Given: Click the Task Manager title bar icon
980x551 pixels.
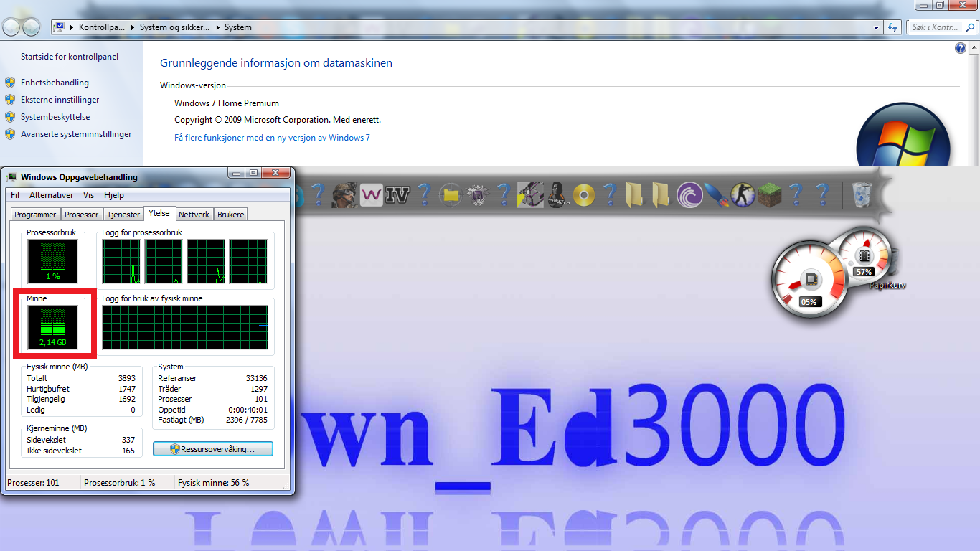Looking at the screenshot, I should tap(12, 177).
